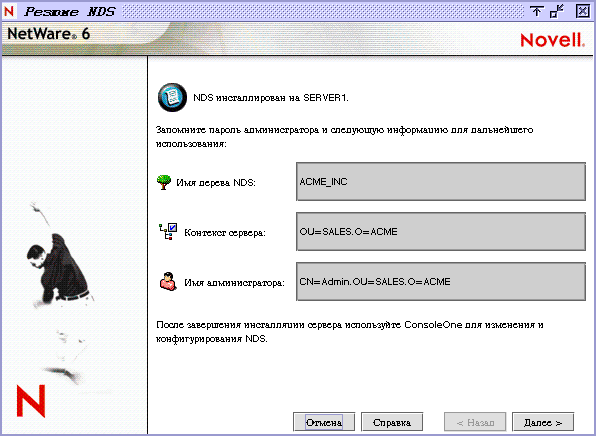The height and width of the screenshot is (436, 596).
Task: Click the administrator user icon
Action: 168,282
